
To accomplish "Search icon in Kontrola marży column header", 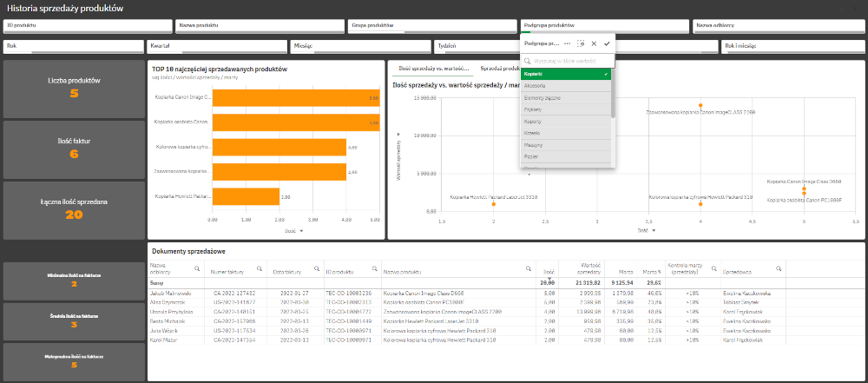I will pyautogui.click(x=713, y=268).
